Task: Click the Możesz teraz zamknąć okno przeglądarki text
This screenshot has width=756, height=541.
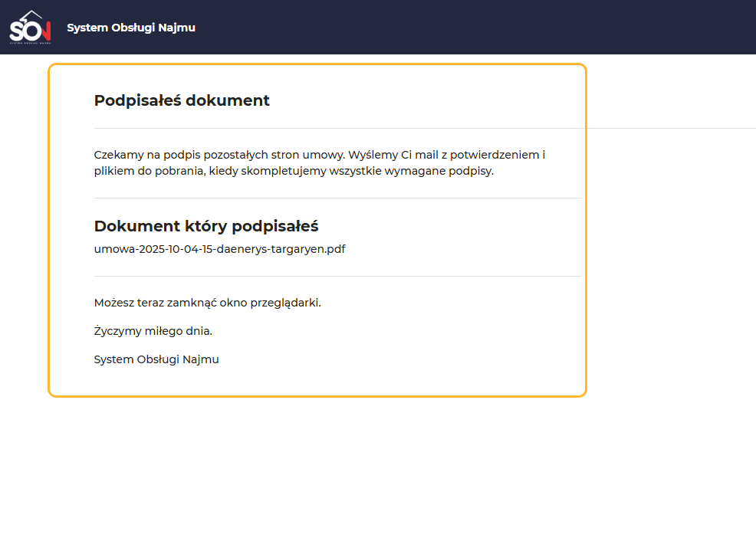Action: (x=207, y=303)
